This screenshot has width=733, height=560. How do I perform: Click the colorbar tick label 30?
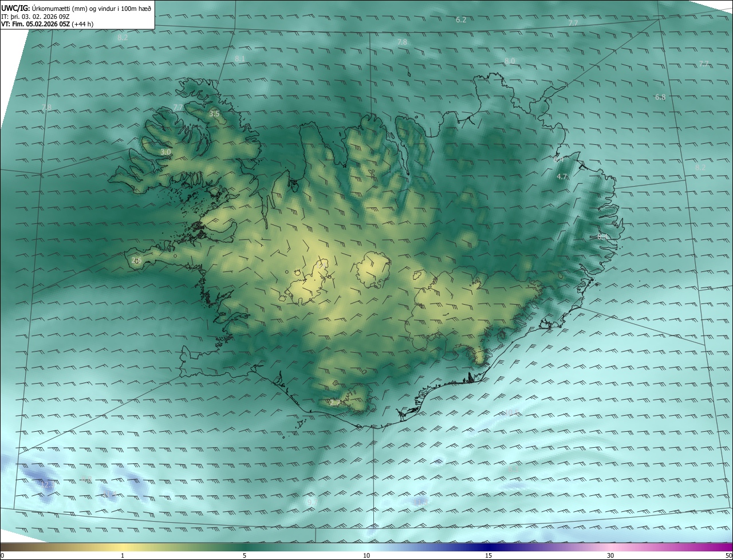coord(610,555)
